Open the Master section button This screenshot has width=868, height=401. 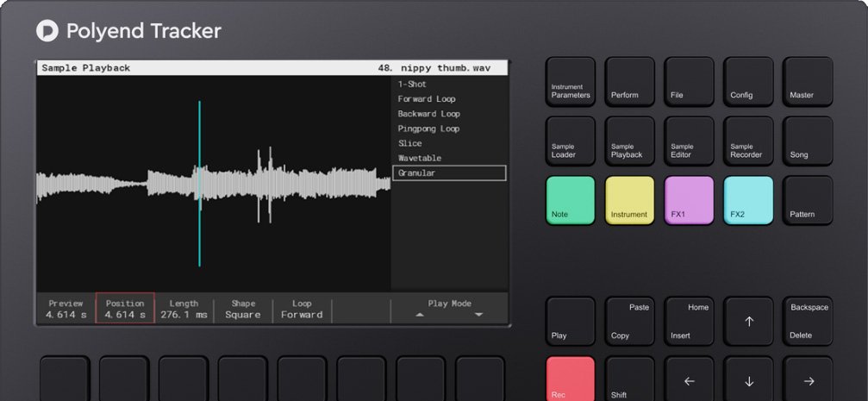pyautogui.click(x=808, y=81)
